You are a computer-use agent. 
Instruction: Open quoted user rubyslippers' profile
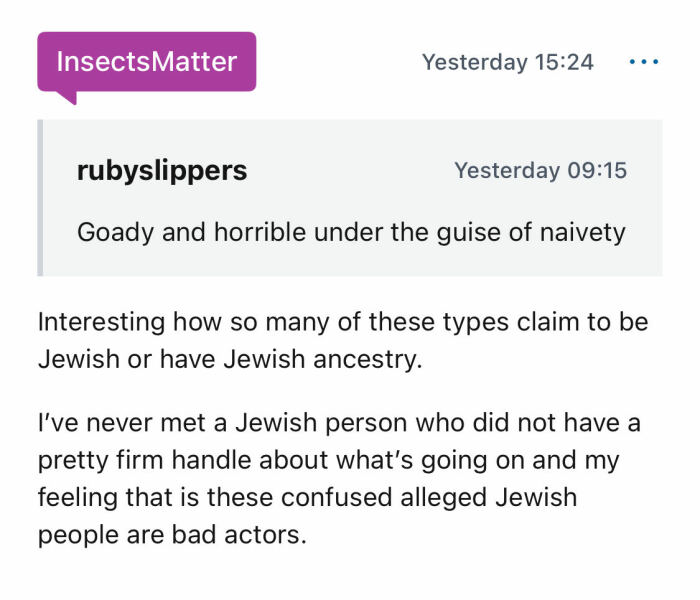pyautogui.click(x=161, y=171)
